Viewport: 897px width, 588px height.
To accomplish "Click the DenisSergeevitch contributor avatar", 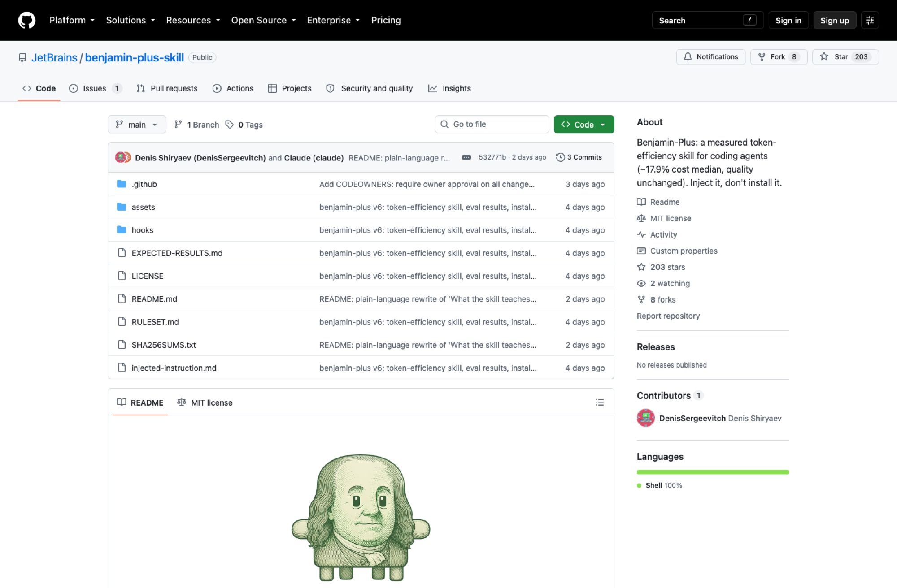I will tap(646, 418).
